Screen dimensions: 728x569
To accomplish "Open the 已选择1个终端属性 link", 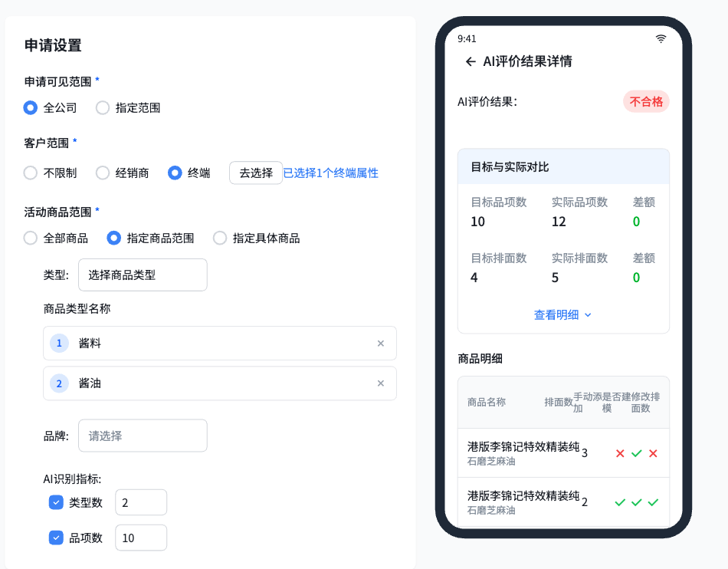I will coord(331,173).
